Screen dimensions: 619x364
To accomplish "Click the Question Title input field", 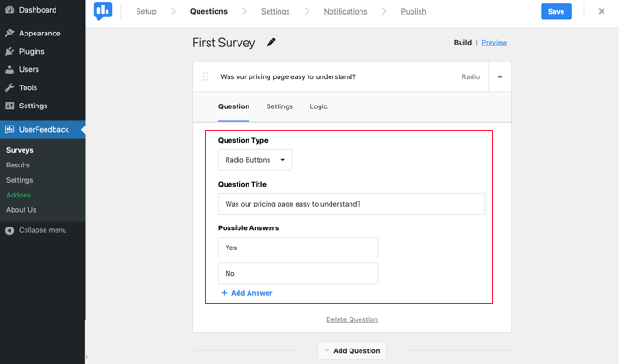I will click(351, 204).
